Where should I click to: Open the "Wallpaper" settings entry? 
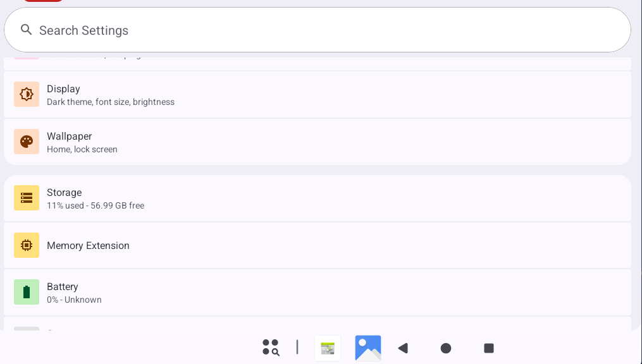click(x=318, y=142)
